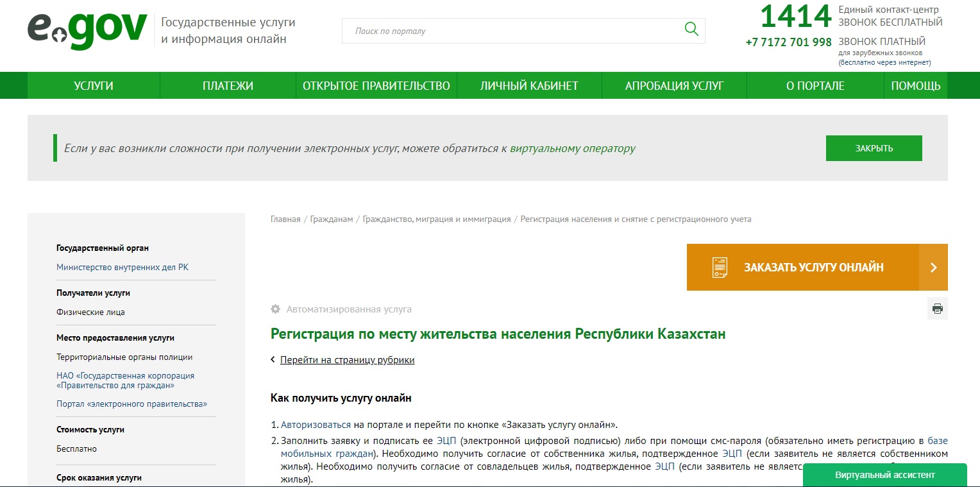This screenshot has width=980, height=487.
Task: Open the ПЛАТЕЖИ menu
Action: (228, 85)
